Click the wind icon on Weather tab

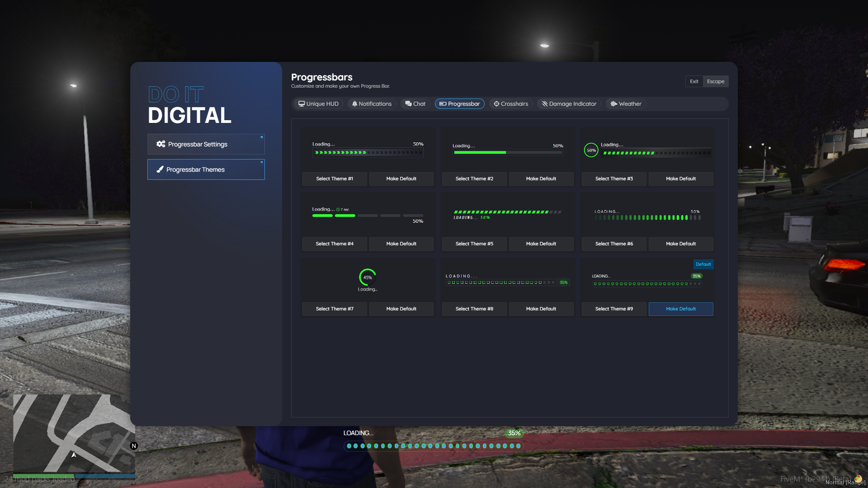[x=613, y=103]
